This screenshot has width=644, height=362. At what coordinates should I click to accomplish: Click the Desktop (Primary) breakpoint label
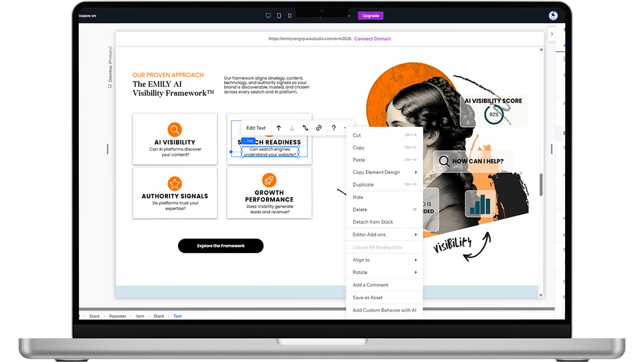tap(110, 67)
